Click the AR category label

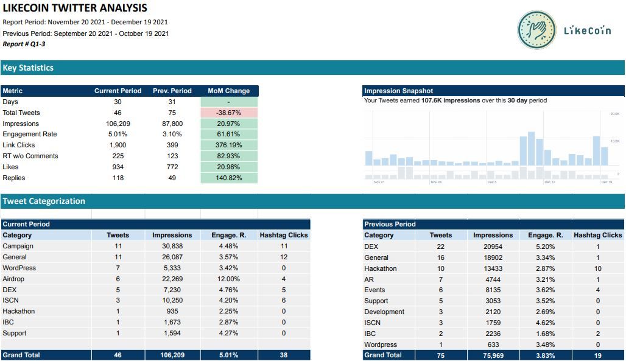coord(369,279)
